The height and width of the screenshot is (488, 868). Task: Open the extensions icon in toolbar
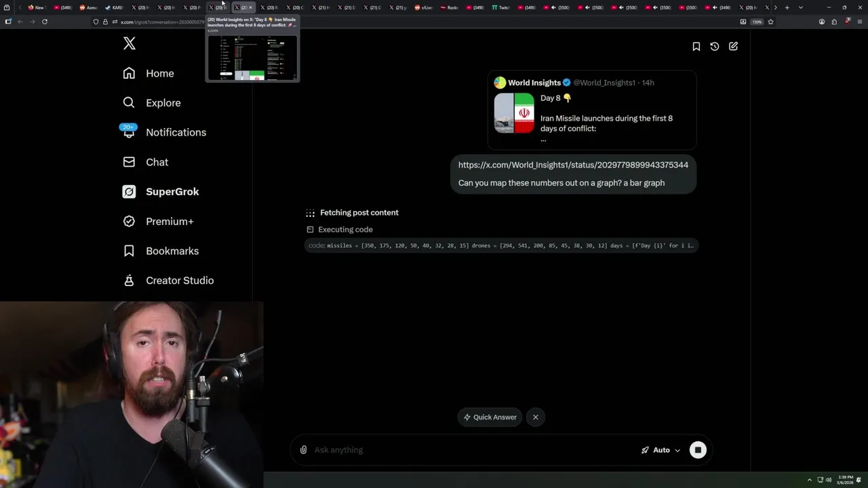click(834, 22)
